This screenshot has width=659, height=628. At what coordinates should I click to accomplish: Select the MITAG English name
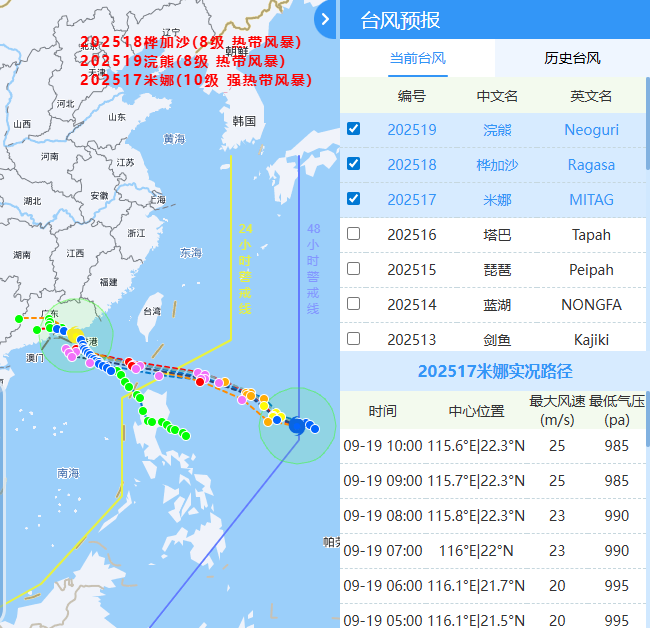[591, 200]
